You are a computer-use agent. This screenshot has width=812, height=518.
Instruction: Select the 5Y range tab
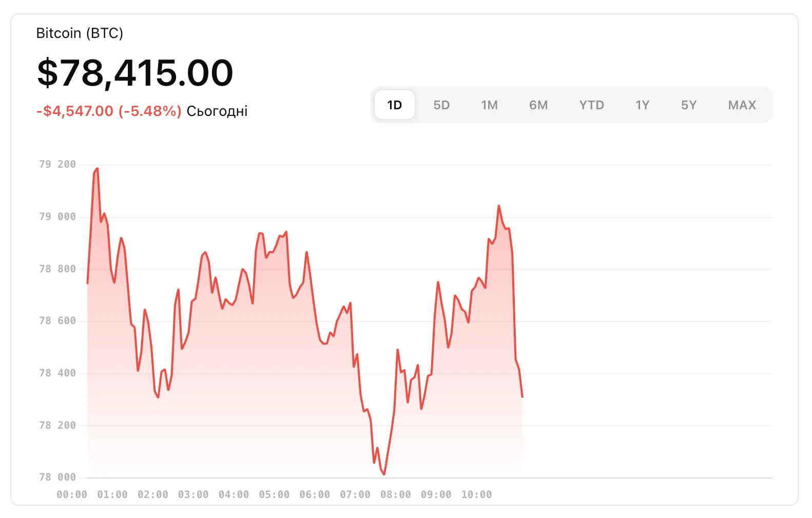(x=689, y=105)
